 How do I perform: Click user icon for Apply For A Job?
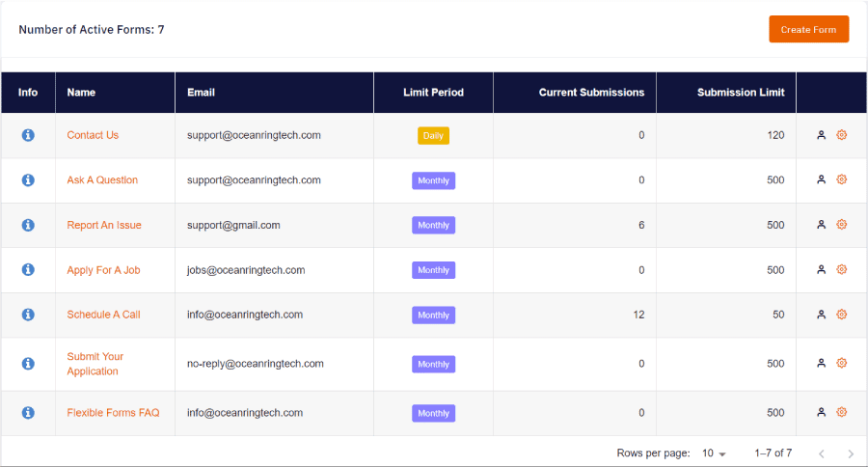pyautogui.click(x=821, y=270)
